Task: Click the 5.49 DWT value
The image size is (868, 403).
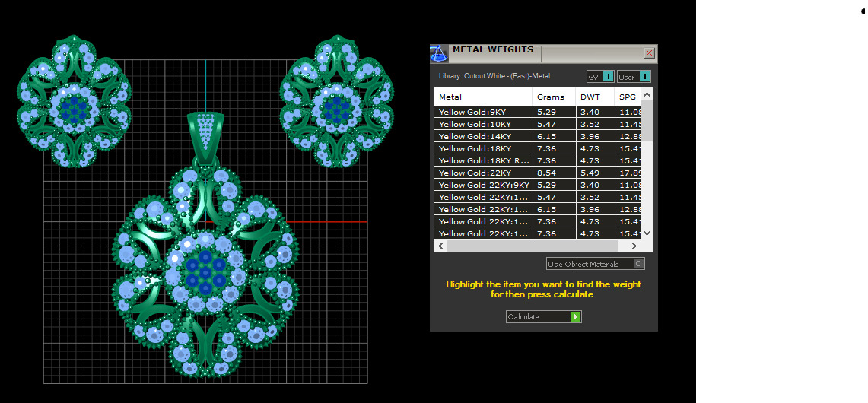Action: pyautogui.click(x=595, y=173)
